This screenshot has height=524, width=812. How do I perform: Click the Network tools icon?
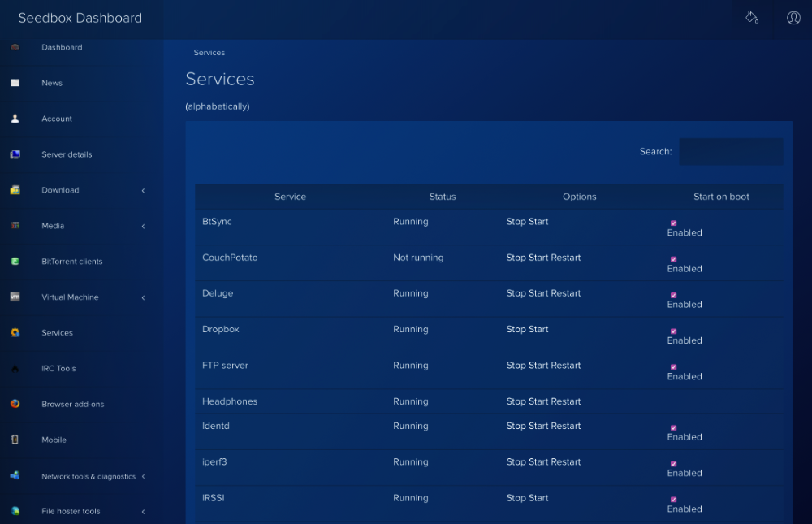pos(15,475)
